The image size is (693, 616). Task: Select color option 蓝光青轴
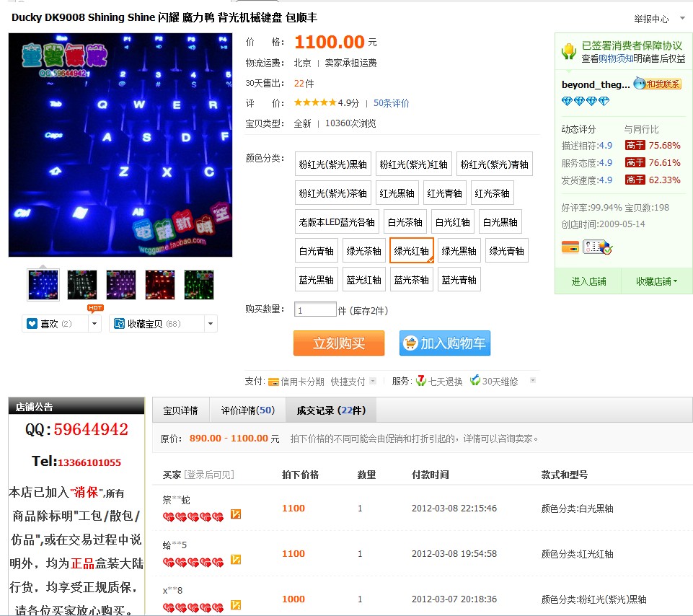(x=459, y=279)
